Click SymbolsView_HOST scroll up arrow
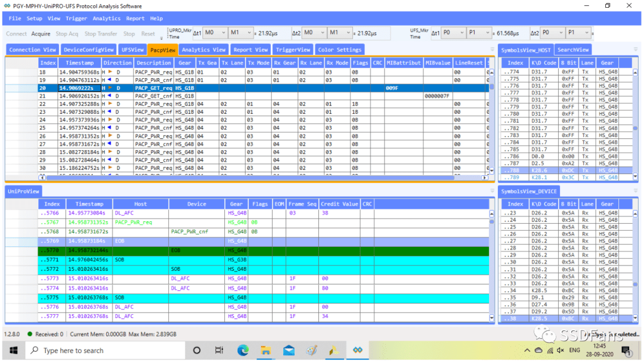Image resolution: width=644 pixels, height=362 pixels. click(x=636, y=72)
